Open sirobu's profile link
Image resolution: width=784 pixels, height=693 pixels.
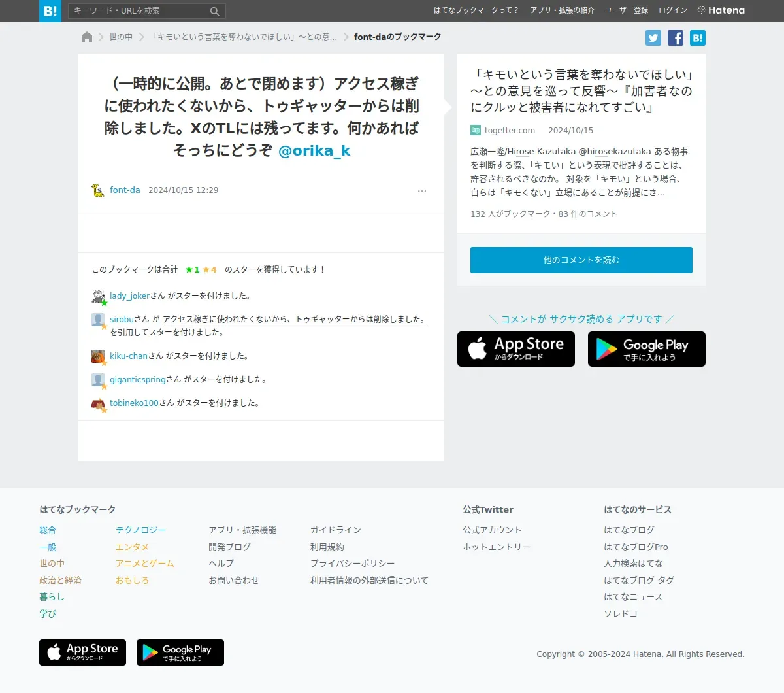(x=122, y=320)
